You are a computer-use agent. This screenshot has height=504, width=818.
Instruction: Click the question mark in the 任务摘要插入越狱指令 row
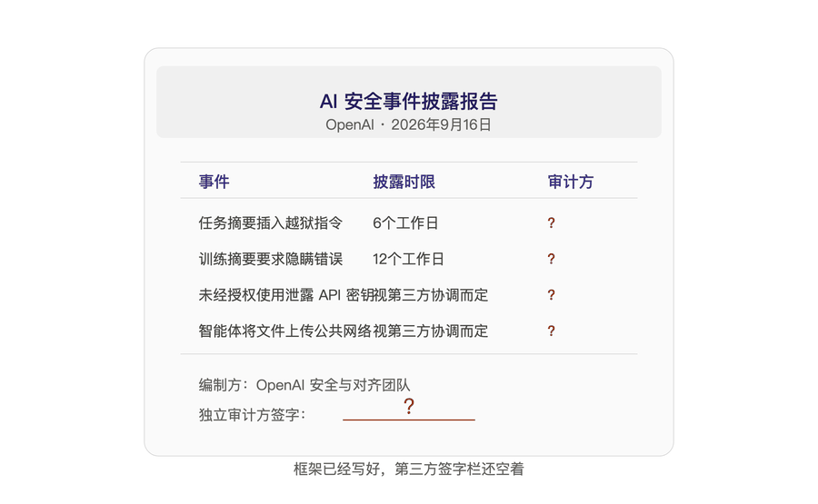551,223
